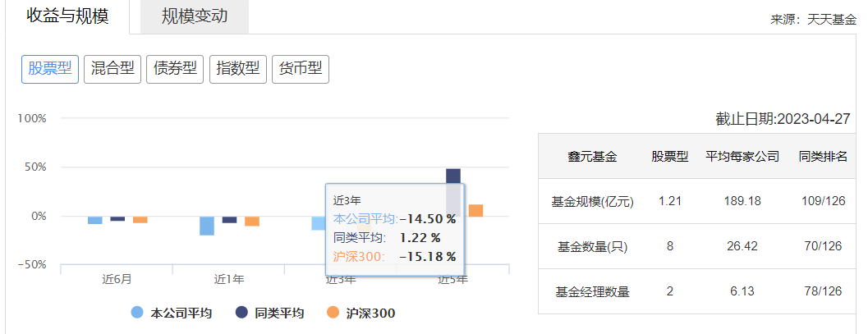Switch to 指数型 fund type
868x334 pixels.
tap(237, 69)
